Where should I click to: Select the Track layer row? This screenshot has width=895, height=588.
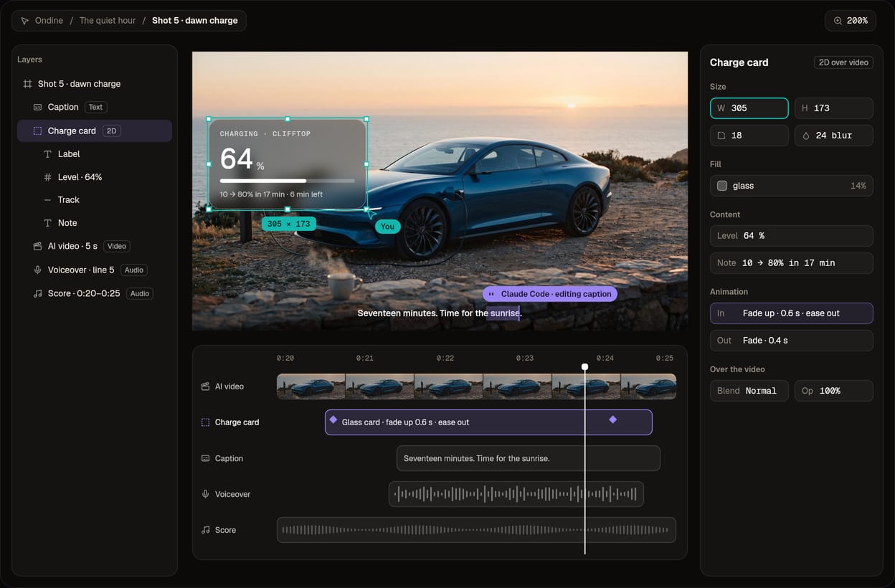coord(95,200)
